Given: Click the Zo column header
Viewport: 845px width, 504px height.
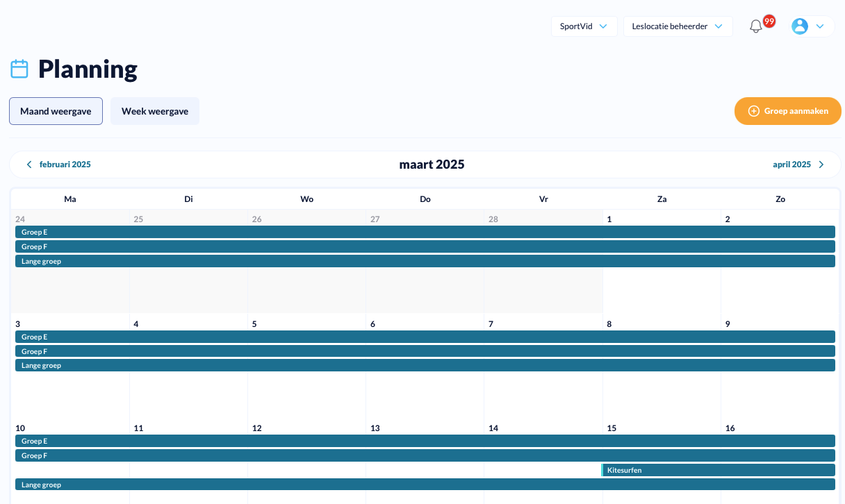Looking at the screenshot, I should pyautogui.click(x=780, y=199).
